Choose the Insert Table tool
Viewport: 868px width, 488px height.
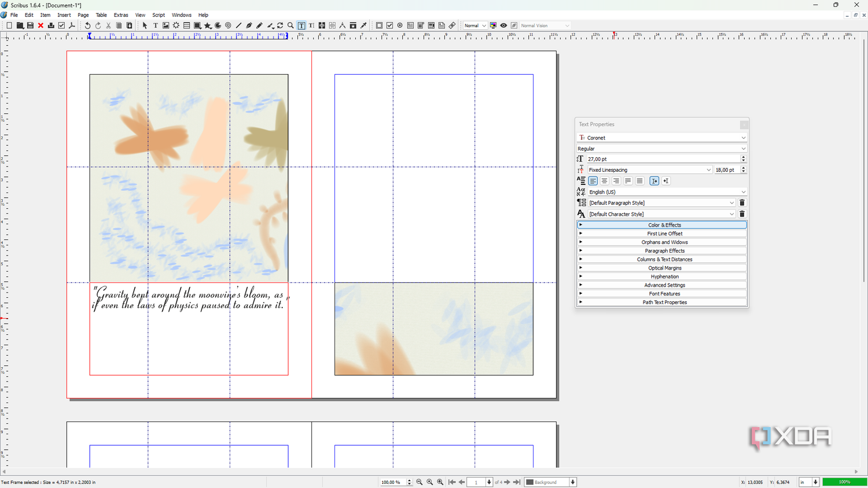(186, 25)
